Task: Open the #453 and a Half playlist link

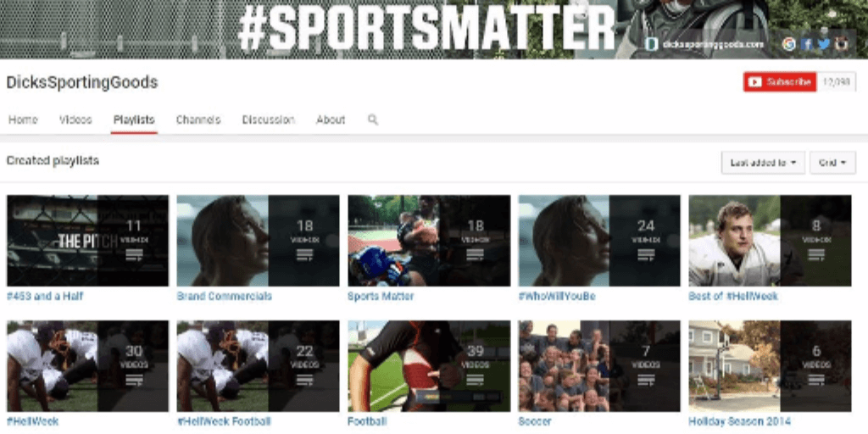Action: 45,296
